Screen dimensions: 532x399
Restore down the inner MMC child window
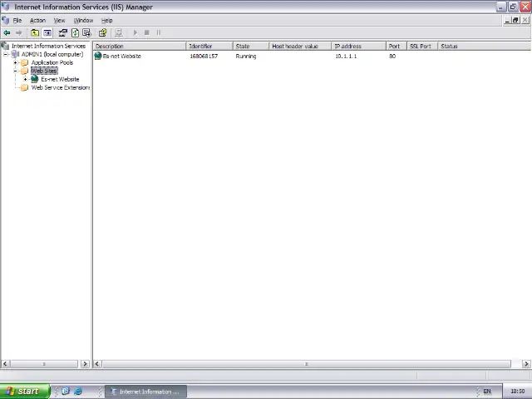(x=515, y=20)
